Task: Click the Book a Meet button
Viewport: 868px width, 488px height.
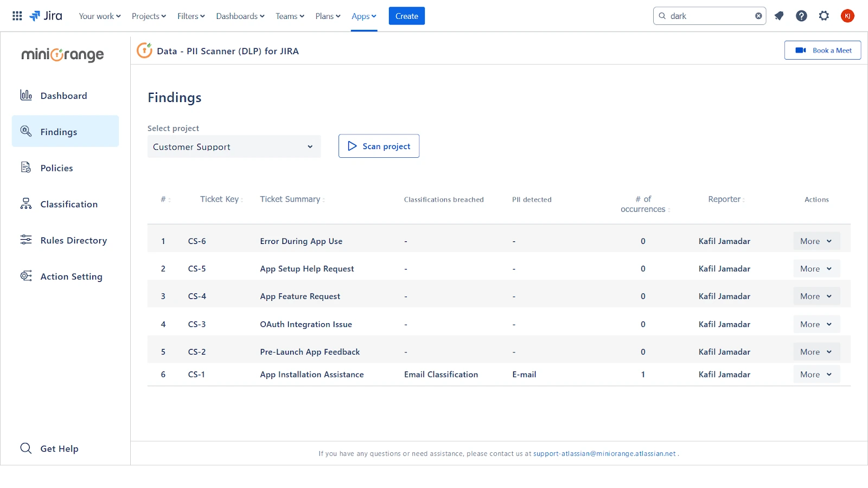Action: click(x=822, y=50)
